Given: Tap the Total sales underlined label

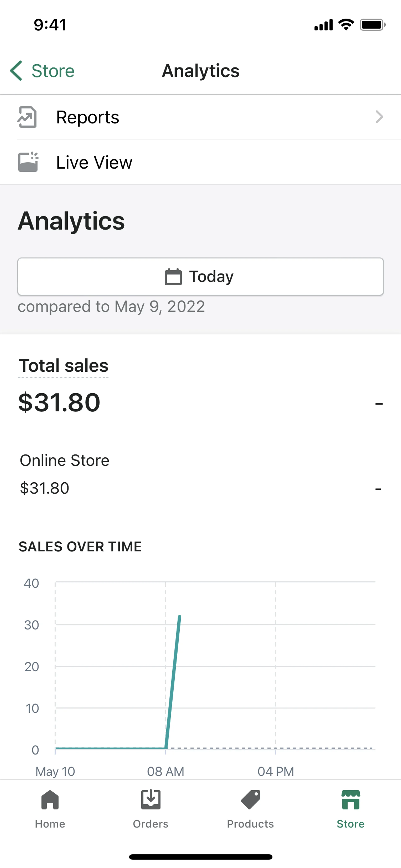Looking at the screenshot, I should point(64,366).
